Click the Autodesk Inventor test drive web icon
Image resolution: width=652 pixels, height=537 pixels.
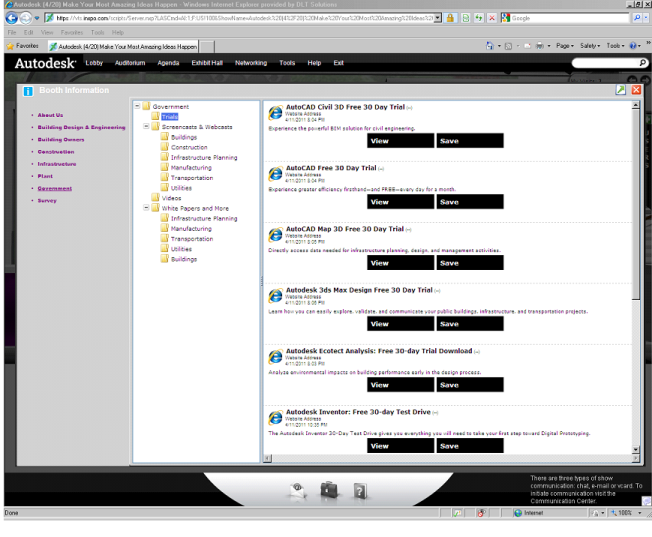[275, 418]
